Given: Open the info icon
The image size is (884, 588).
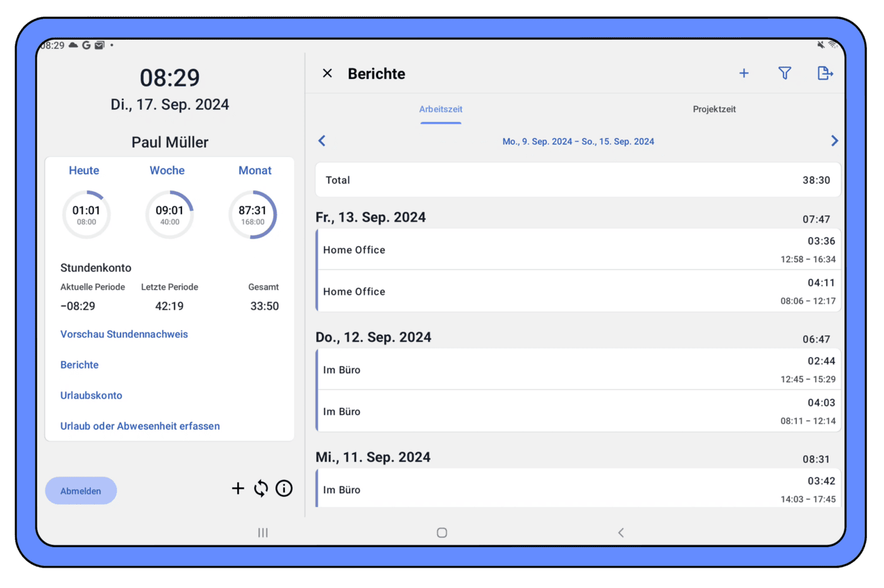Looking at the screenshot, I should [284, 488].
